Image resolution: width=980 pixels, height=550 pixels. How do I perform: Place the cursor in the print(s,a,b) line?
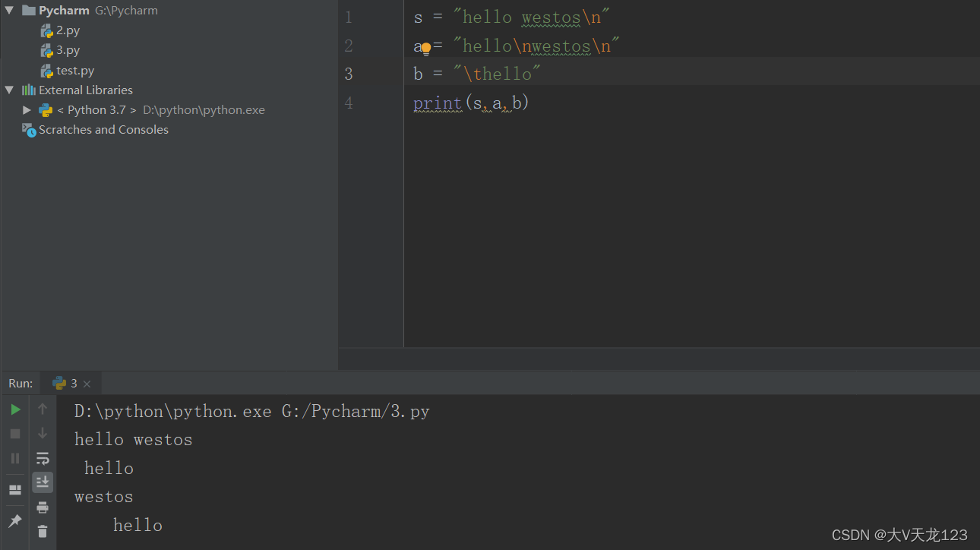click(x=471, y=103)
